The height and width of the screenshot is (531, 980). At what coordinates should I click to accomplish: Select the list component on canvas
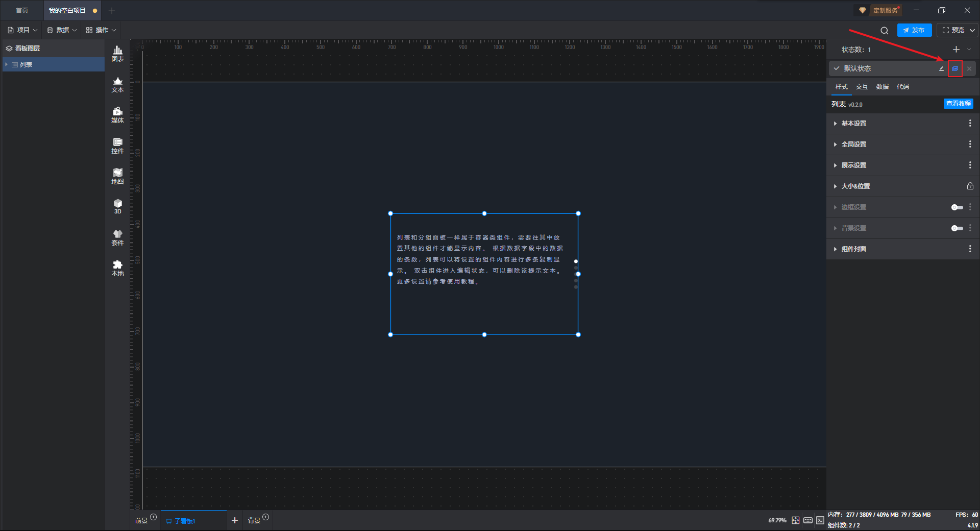tap(484, 274)
